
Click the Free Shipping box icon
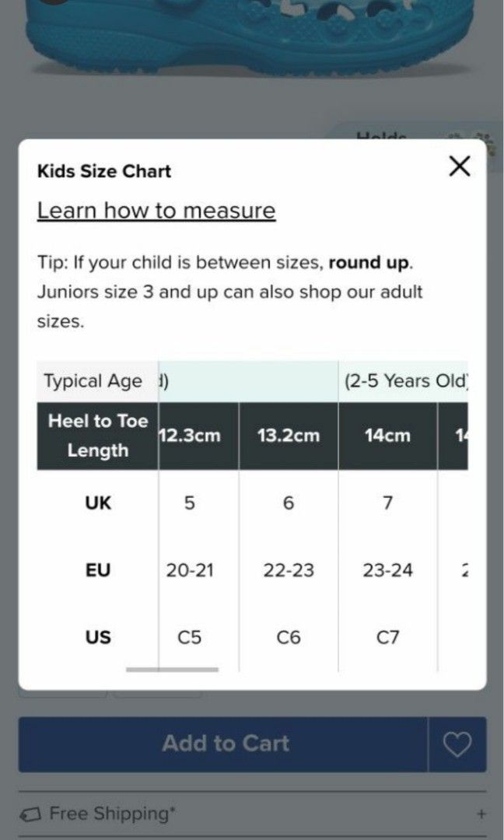click(30, 814)
